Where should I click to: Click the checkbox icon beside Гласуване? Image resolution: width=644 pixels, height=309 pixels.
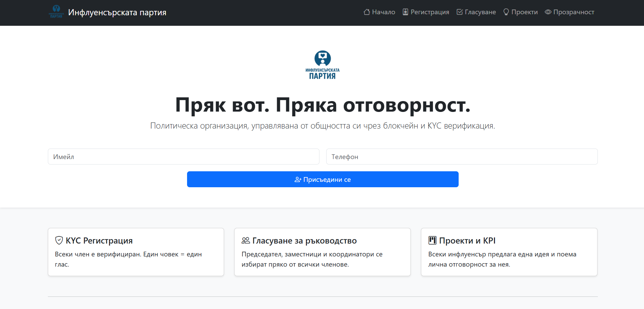click(460, 12)
